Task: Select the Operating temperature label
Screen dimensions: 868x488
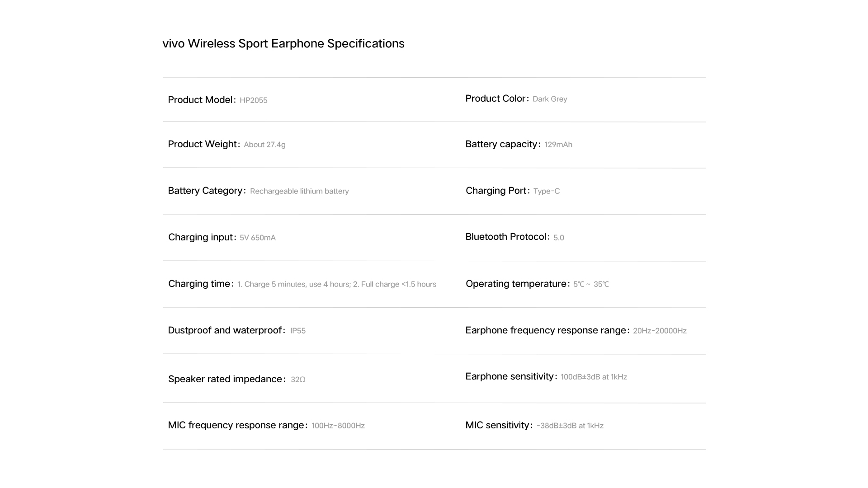Action: click(516, 284)
